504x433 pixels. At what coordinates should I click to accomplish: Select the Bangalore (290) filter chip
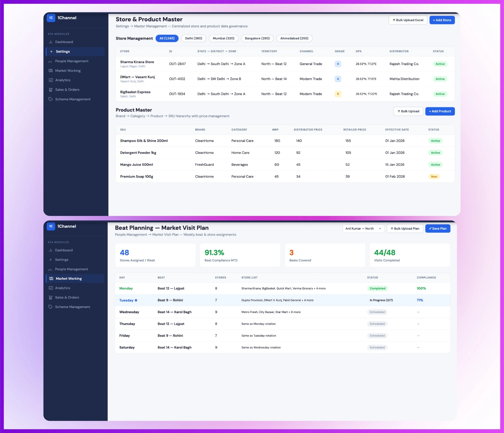point(257,38)
